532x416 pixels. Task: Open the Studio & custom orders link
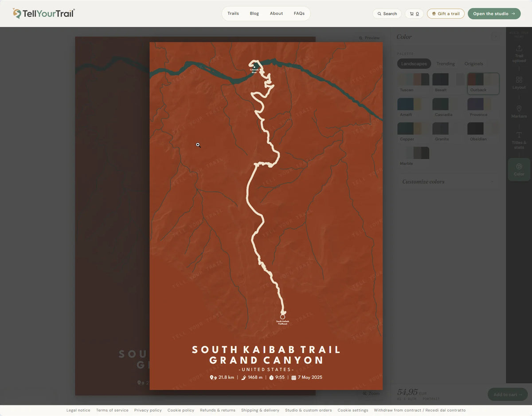point(309,410)
